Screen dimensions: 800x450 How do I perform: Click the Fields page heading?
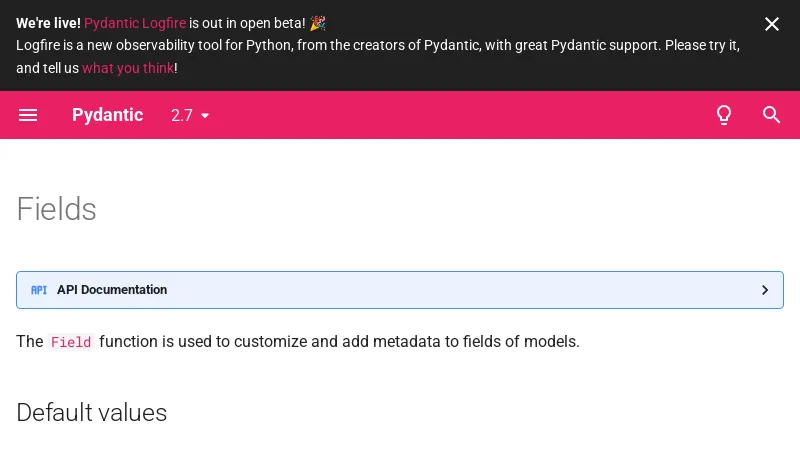56,209
